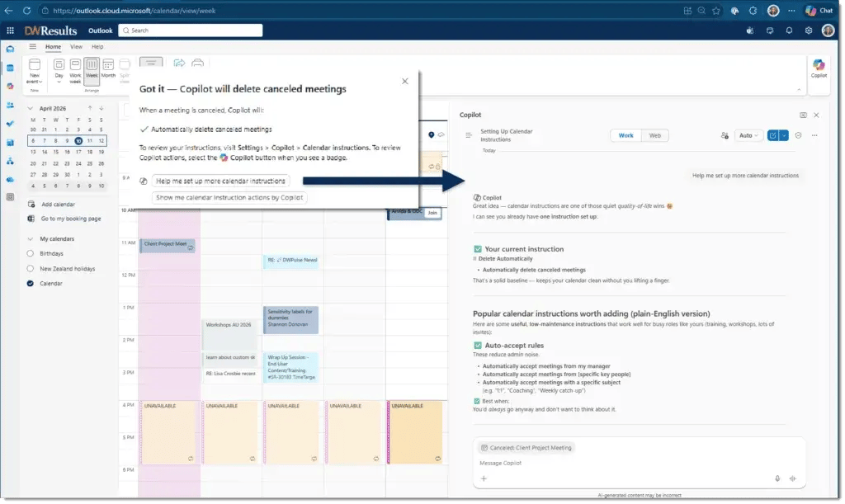
Task: Collapse the My calendars section
Action: (30, 239)
